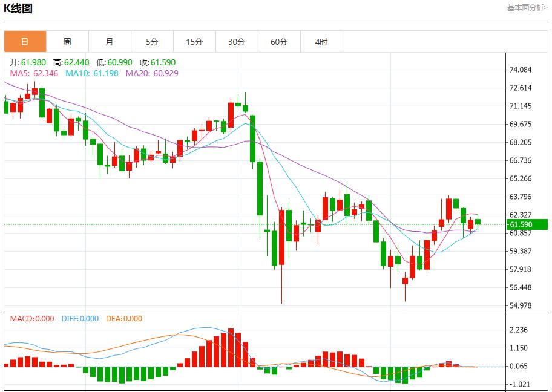Click the K线图 chart title
Viewport: 552px width, 392px height.
click(x=18, y=8)
